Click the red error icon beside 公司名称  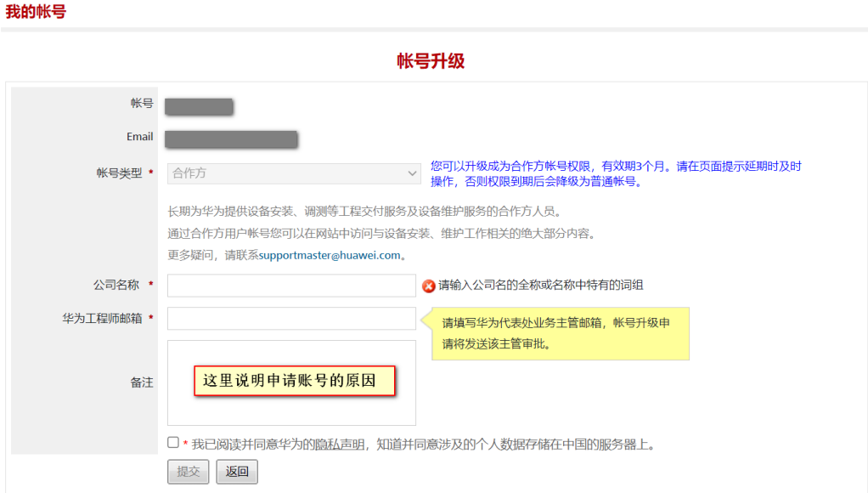pos(428,286)
